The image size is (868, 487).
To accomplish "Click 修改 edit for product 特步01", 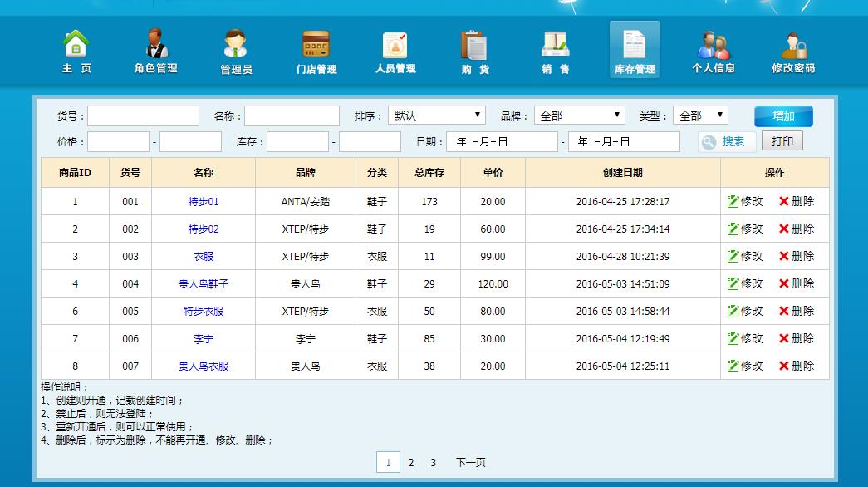I will pyautogui.click(x=745, y=202).
